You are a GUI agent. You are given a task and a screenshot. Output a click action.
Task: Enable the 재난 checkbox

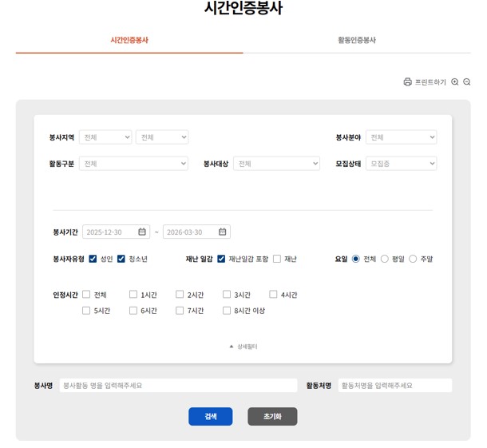click(x=277, y=259)
